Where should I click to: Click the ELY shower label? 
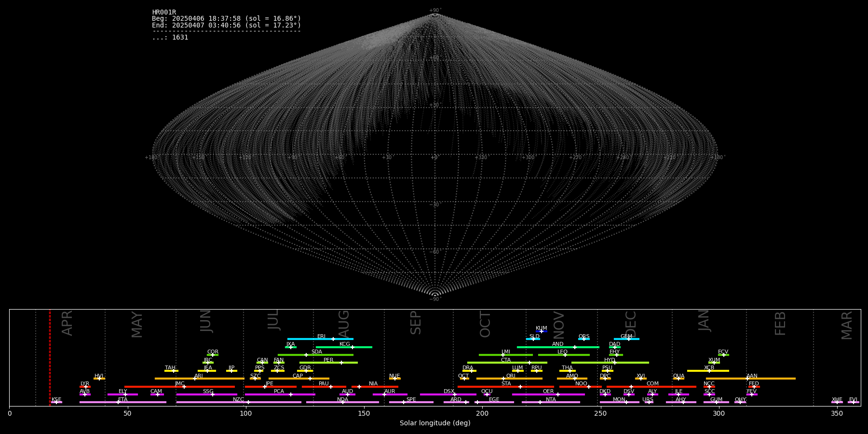(123, 392)
